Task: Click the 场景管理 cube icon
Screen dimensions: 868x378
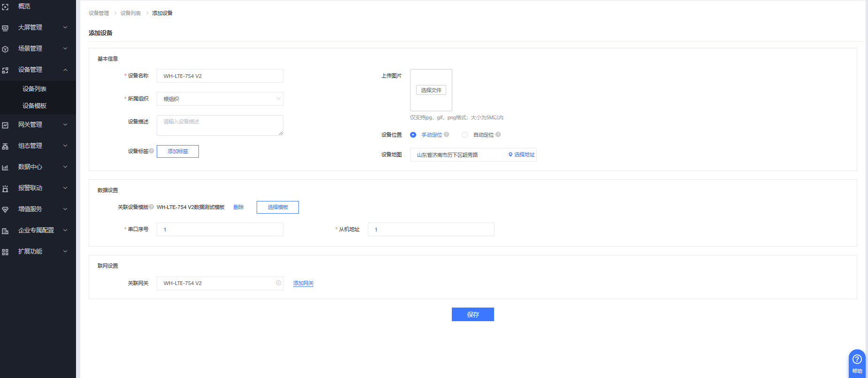Action: click(x=5, y=49)
